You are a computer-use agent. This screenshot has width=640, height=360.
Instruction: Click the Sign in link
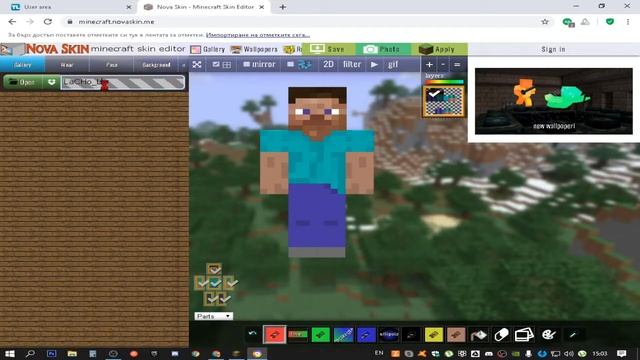pyautogui.click(x=553, y=49)
